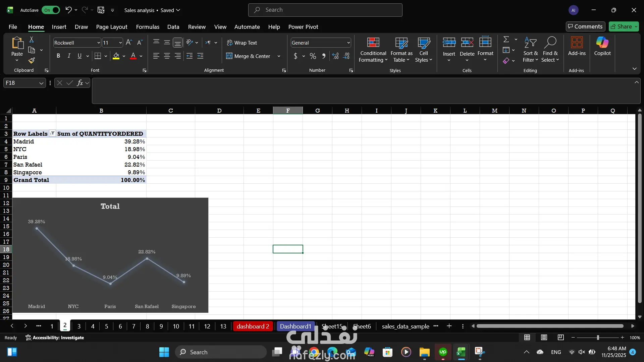Screen dimensions: 644x362
Task: Click the Format Painter brush icon
Action: click(32, 61)
